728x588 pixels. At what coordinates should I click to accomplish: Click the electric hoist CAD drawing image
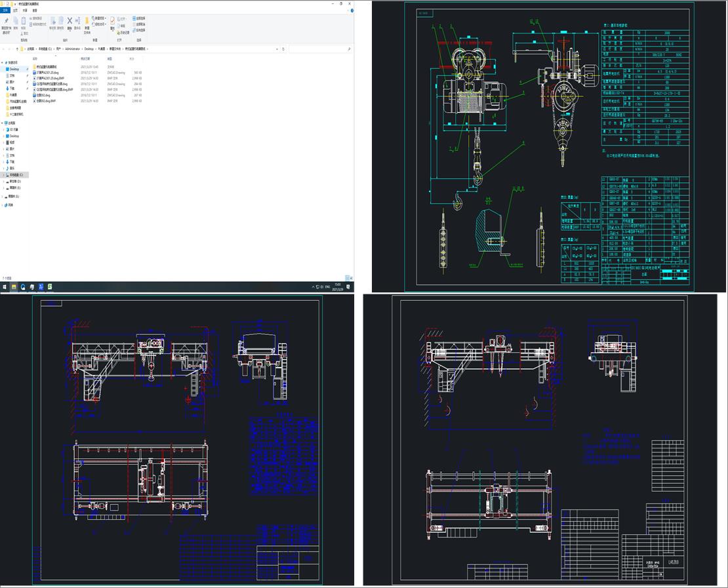point(549,147)
